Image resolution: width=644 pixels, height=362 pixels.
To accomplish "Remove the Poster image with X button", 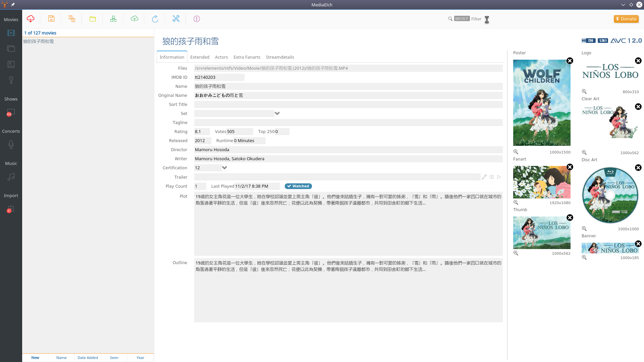I will (x=570, y=61).
